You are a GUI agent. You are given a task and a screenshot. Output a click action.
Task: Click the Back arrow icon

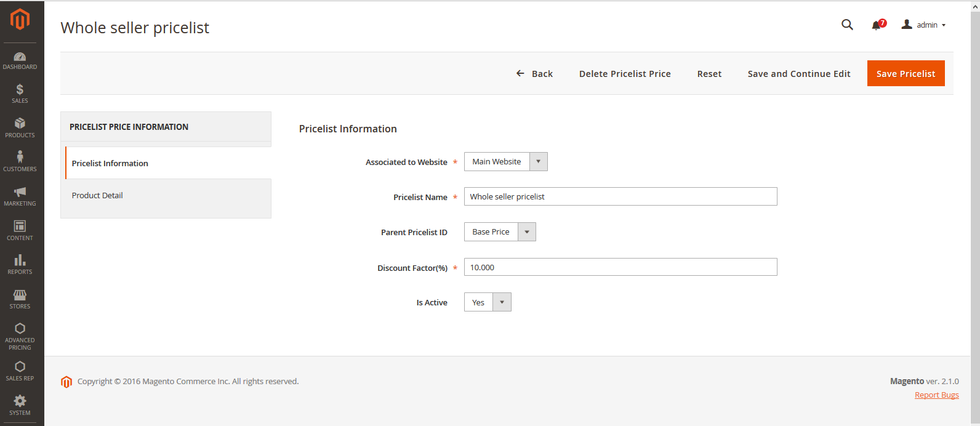click(x=520, y=73)
